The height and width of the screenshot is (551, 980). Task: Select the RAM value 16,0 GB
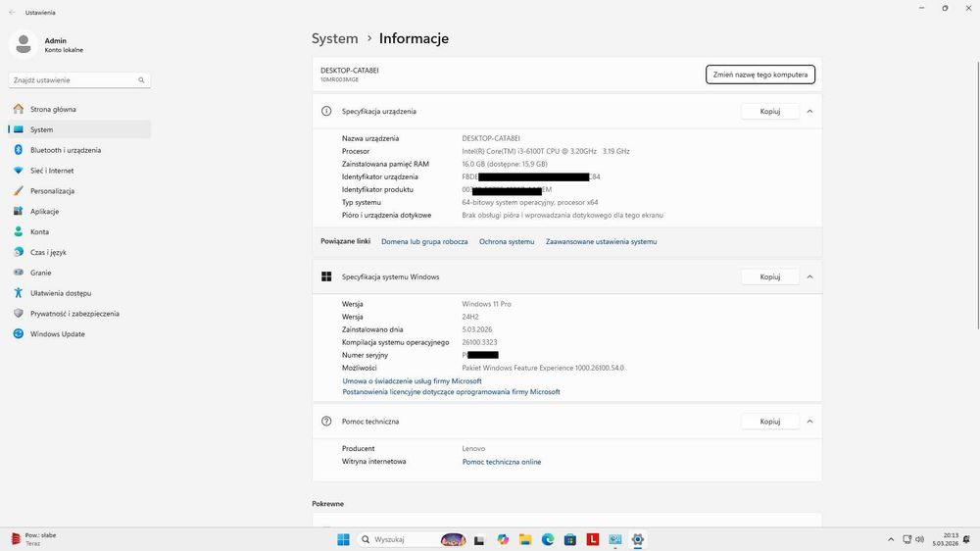coord(505,164)
